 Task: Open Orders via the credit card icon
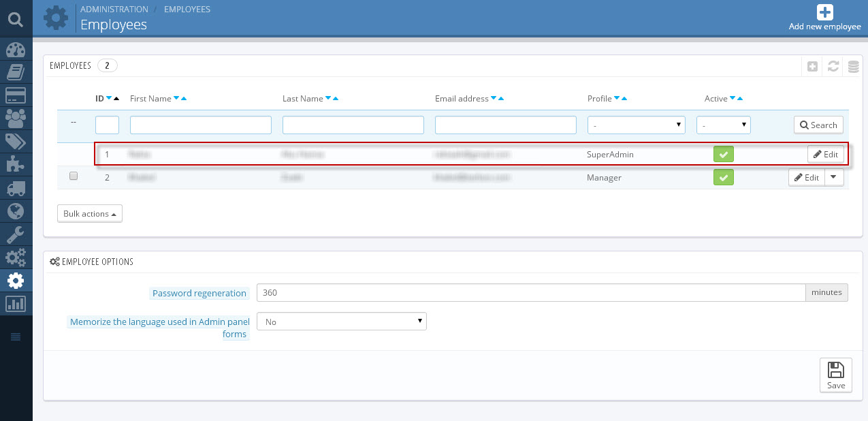[x=16, y=95]
